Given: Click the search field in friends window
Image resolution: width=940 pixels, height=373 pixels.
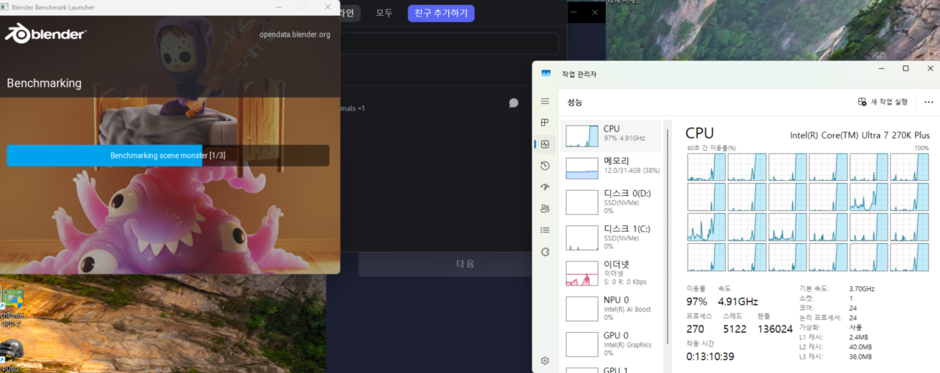Looking at the screenshot, I should pyautogui.click(x=450, y=44).
